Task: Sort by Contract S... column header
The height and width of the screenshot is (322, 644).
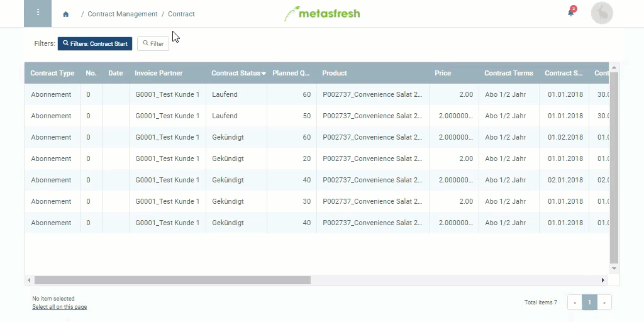Action: click(x=564, y=73)
